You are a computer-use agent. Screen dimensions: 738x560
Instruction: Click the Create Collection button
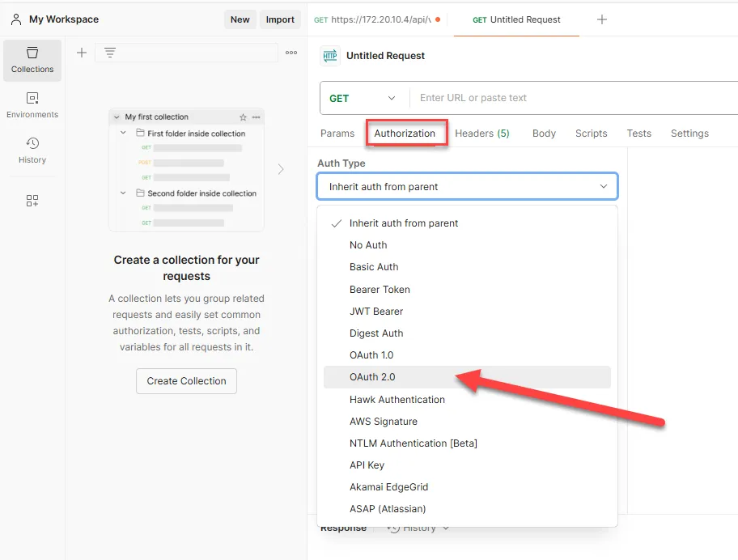186,380
